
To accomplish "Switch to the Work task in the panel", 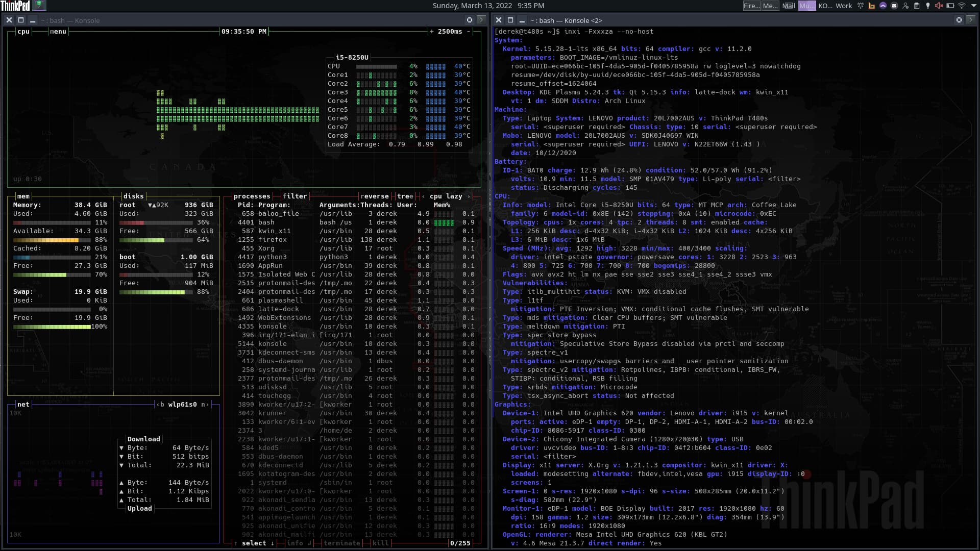I will pos(844,6).
